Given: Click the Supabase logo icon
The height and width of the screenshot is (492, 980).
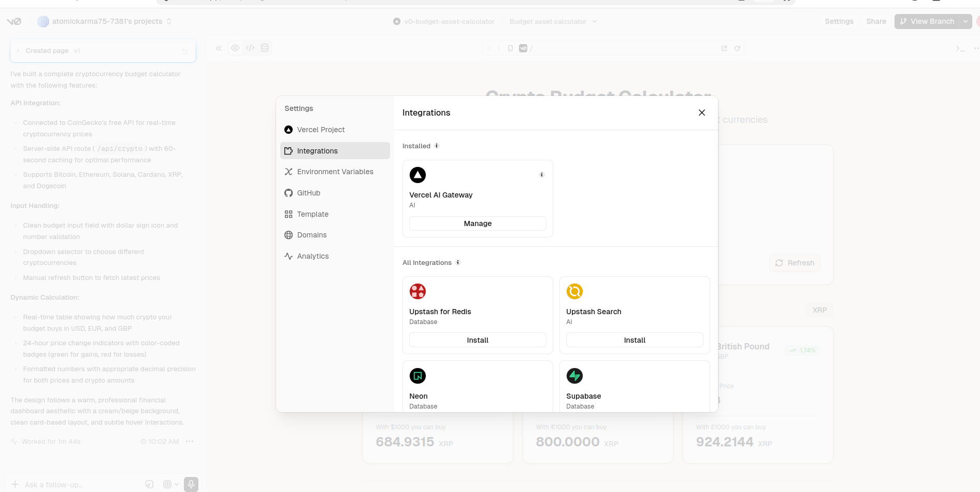Looking at the screenshot, I should (x=574, y=376).
